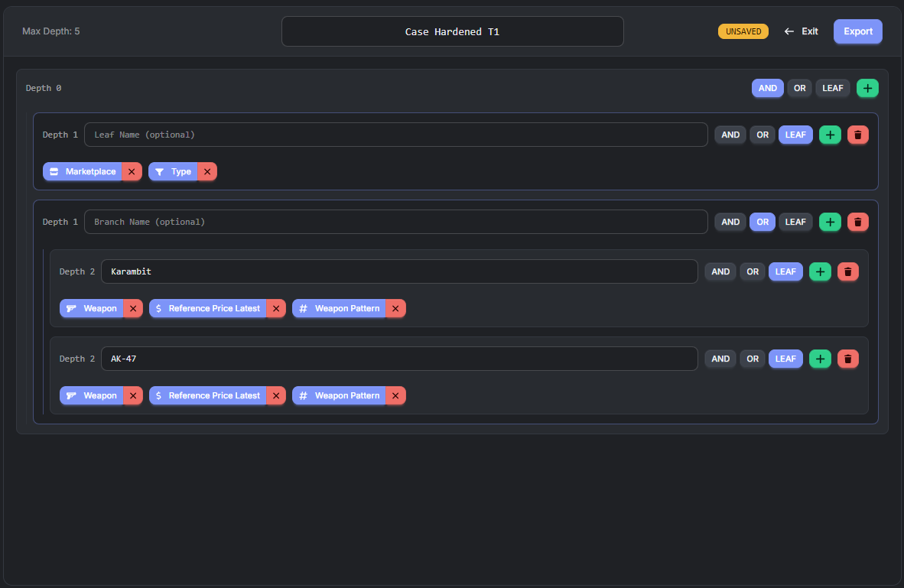Remove Weapon chip from Karambit leaf
The image size is (904, 588).
coord(133,308)
